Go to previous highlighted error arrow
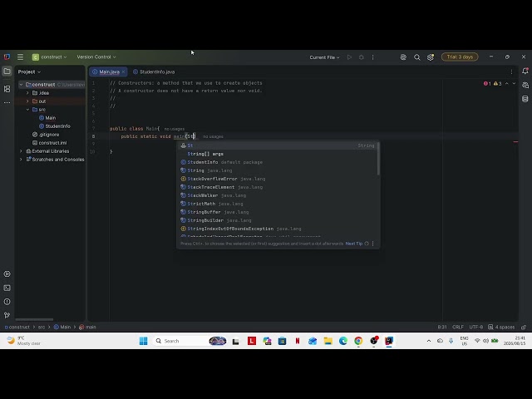This screenshot has height=399, width=532. [507, 83]
